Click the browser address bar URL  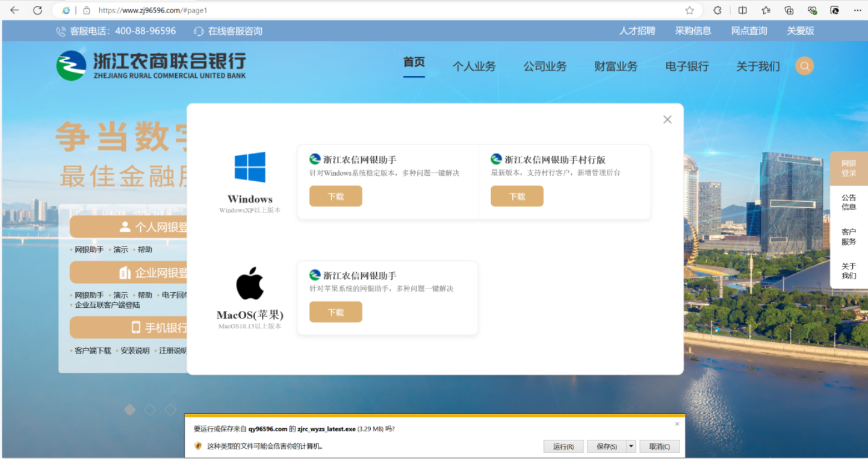click(x=153, y=10)
